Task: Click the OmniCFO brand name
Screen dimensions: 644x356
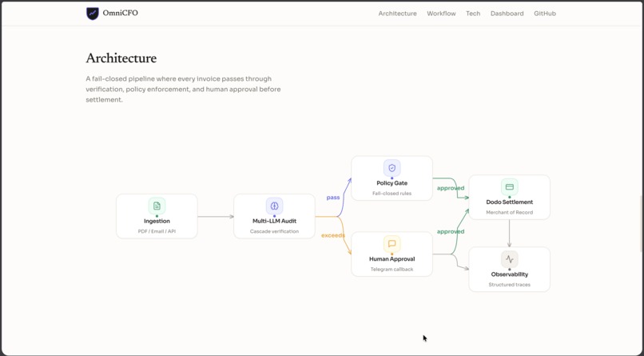Action: tap(121, 13)
